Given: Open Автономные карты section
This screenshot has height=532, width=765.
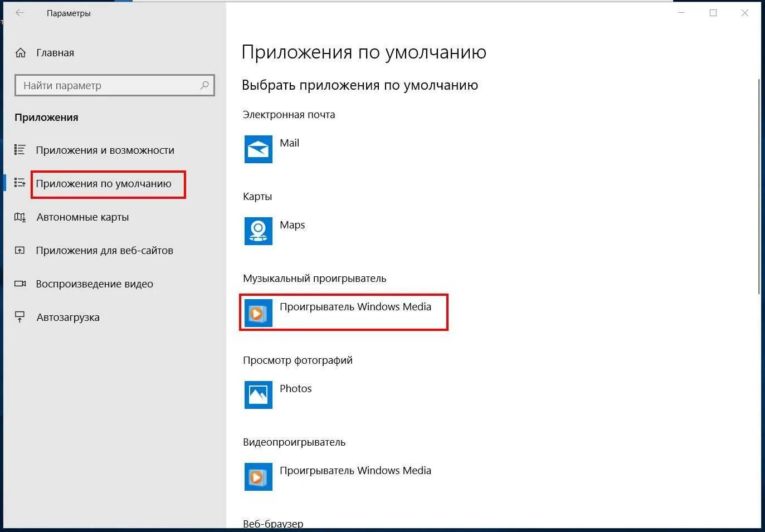Looking at the screenshot, I should [x=82, y=217].
